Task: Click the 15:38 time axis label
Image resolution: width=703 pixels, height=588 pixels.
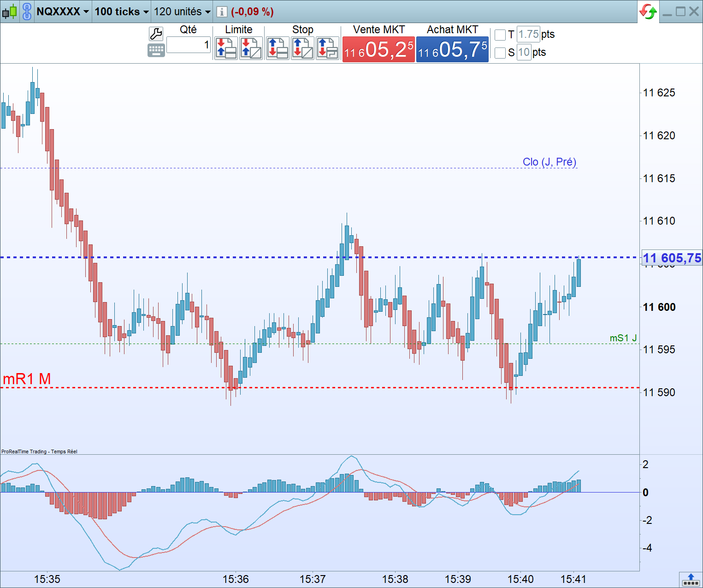Action: [395, 579]
